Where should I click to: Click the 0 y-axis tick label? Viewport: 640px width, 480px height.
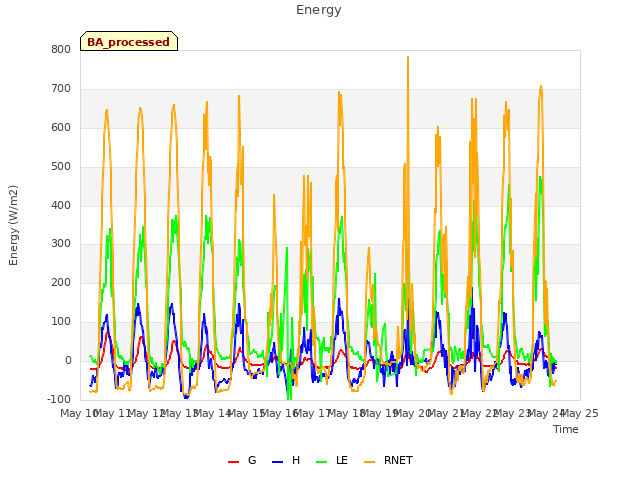pos(68,361)
